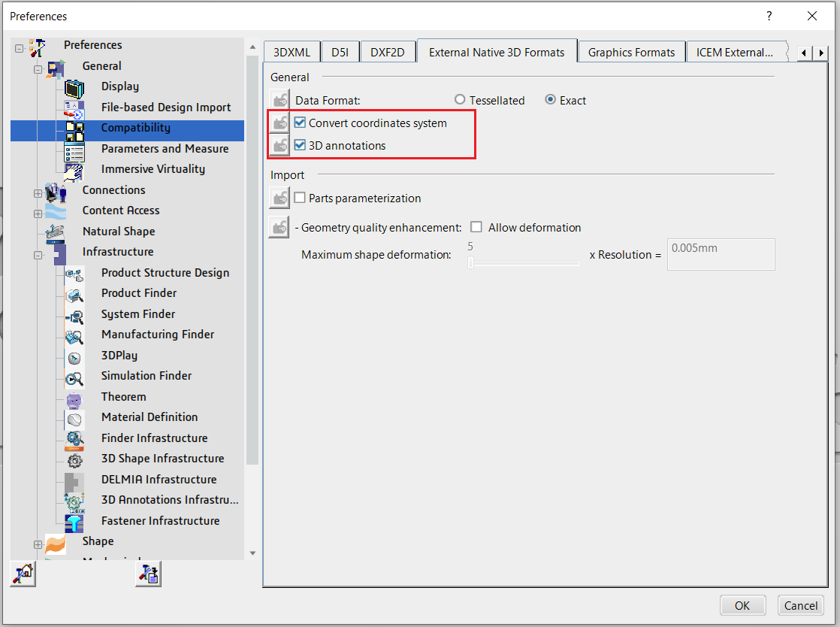Click the Natural Shape icon
Image resolution: width=840 pixels, height=627 pixels.
coord(56,233)
